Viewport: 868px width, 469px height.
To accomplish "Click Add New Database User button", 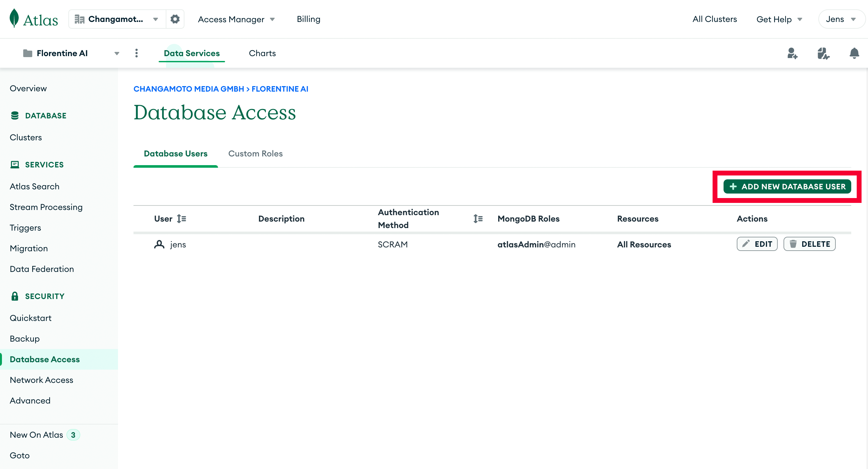I will pos(787,186).
